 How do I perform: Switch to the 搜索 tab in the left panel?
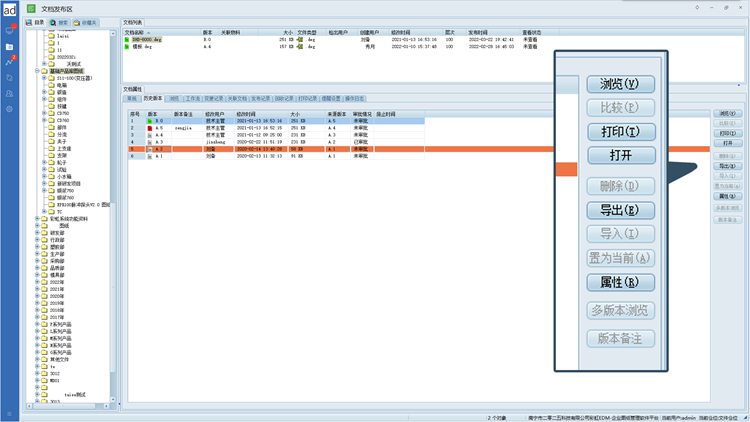pos(62,20)
